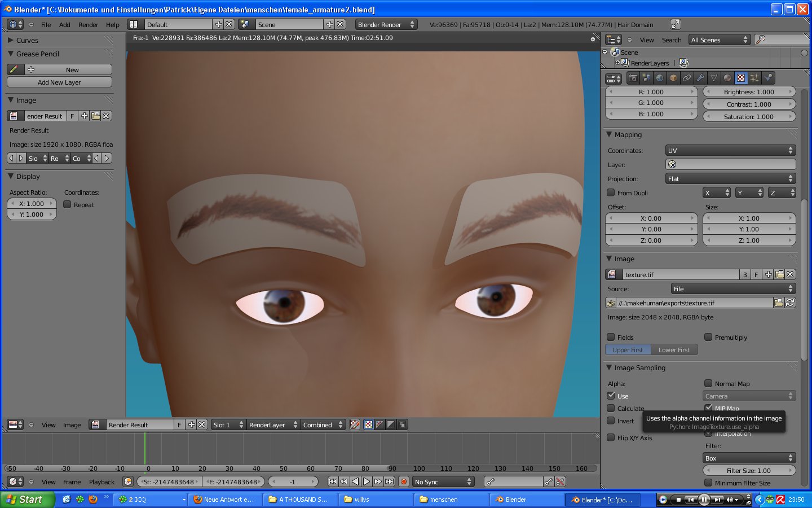The height and width of the screenshot is (508, 812).
Task: Open the Help menu
Action: point(113,25)
